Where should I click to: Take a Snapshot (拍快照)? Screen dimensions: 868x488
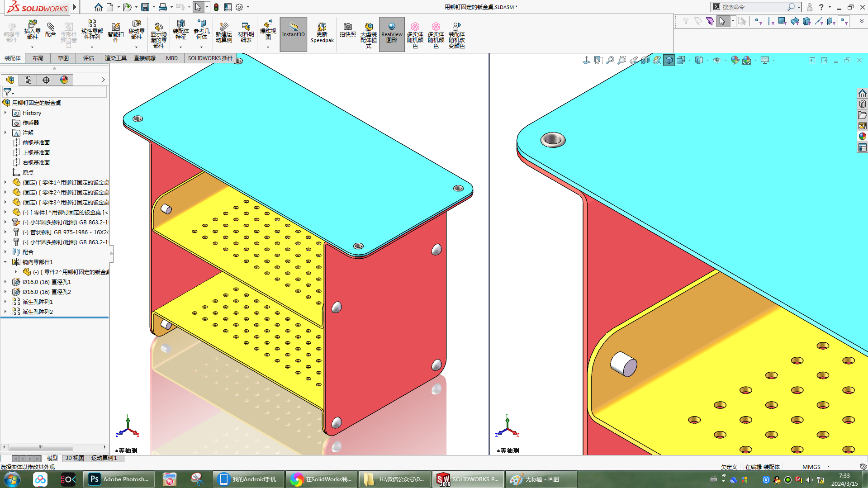click(347, 30)
